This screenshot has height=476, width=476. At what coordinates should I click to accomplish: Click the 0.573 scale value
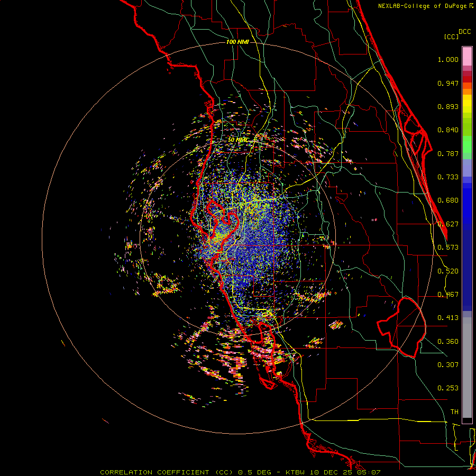click(x=448, y=248)
